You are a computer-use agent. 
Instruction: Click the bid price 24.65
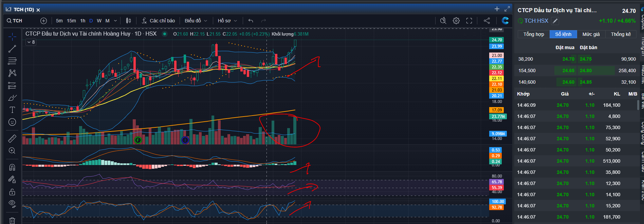pos(568,70)
